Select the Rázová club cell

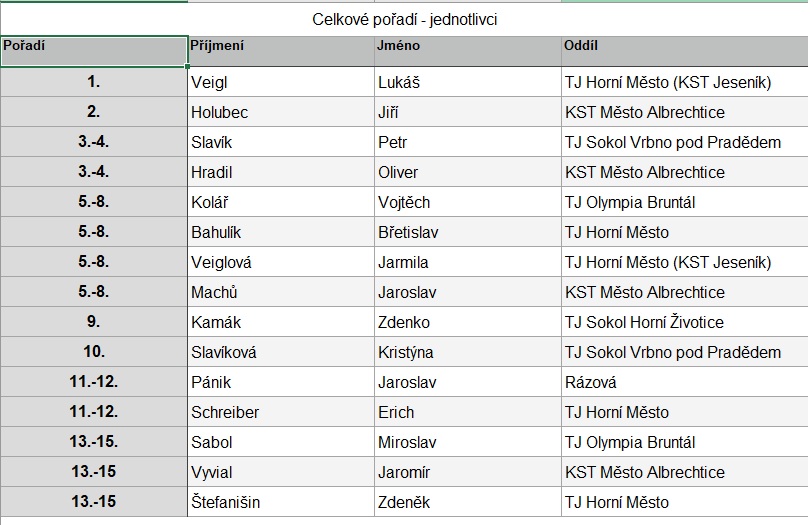(x=685, y=382)
